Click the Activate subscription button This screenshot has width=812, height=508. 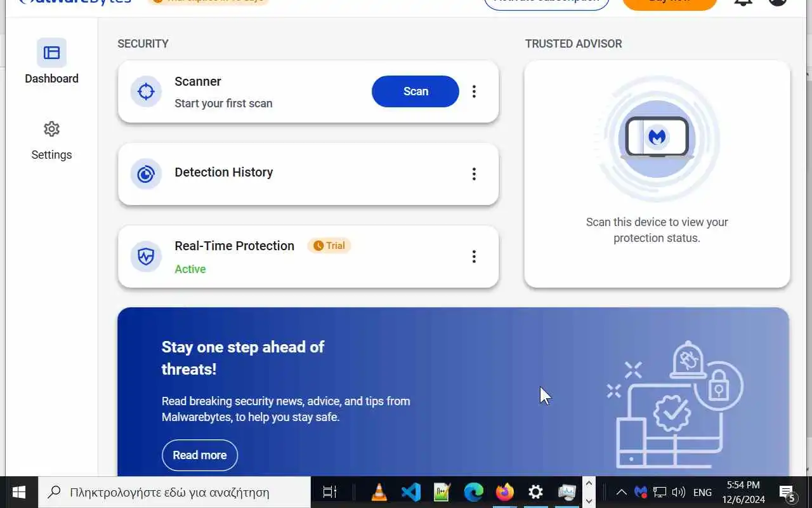tap(546, 3)
